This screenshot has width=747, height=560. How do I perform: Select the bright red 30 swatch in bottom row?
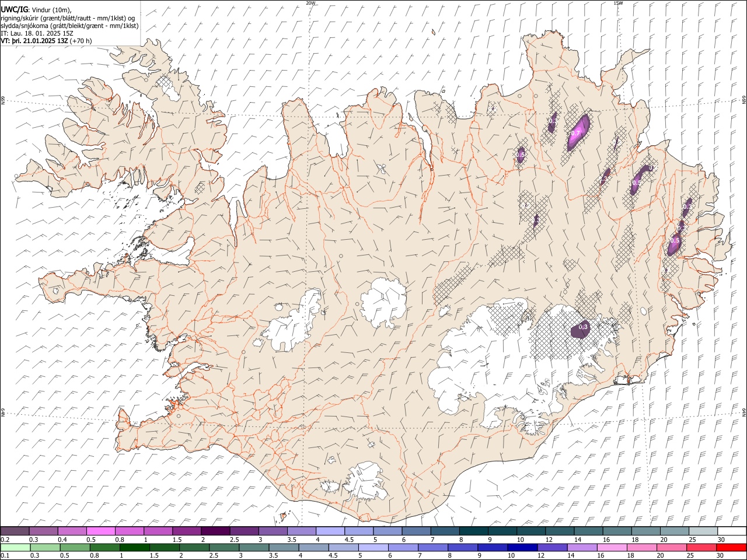pos(731,547)
